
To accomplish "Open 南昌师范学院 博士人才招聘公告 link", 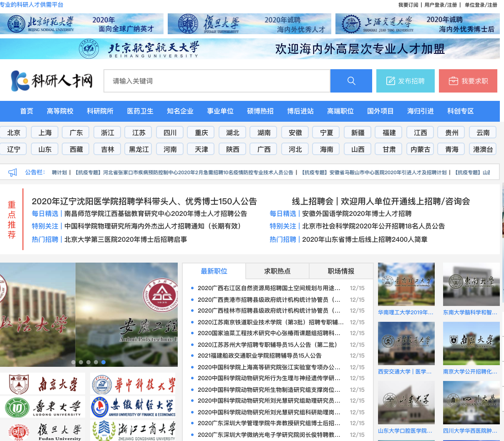I will click(x=156, y=213).
